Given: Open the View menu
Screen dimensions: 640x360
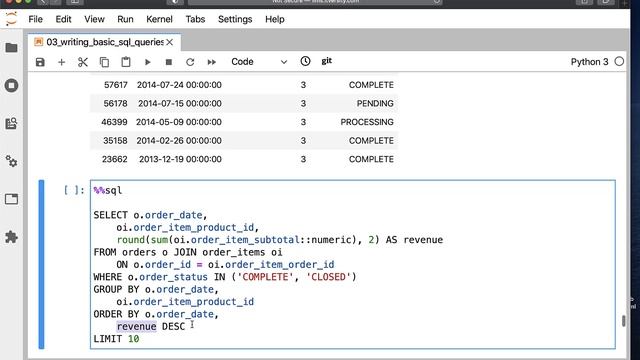Looking at the screenshot, I should 94,19.
